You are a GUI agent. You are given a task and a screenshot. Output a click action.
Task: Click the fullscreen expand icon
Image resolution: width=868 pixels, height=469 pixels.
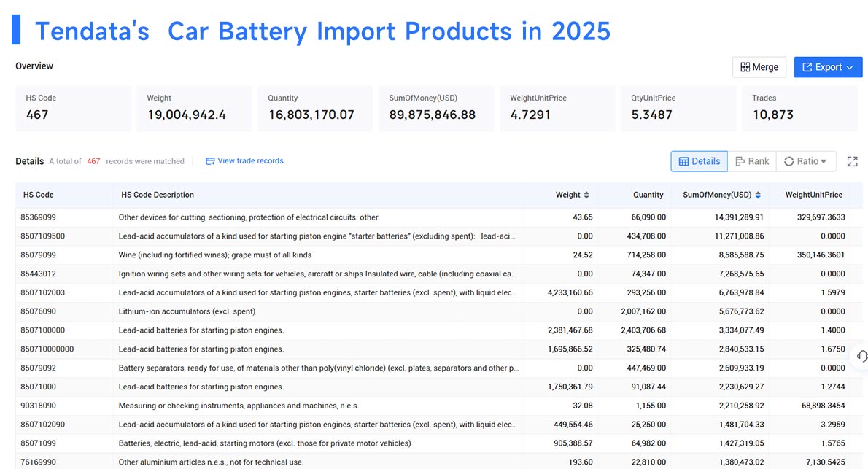coord(853,161)
